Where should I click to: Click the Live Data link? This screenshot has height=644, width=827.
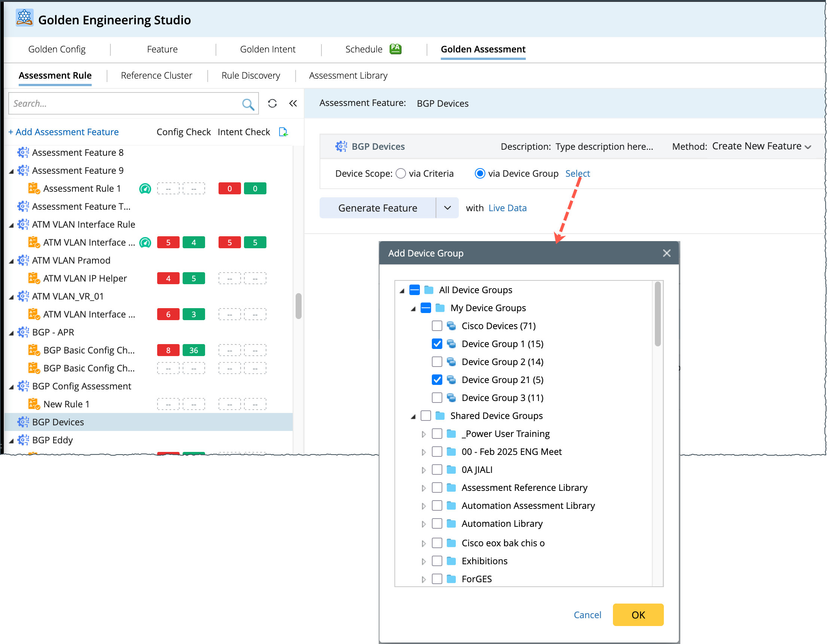pyautogui.click(x=507, y=208)
